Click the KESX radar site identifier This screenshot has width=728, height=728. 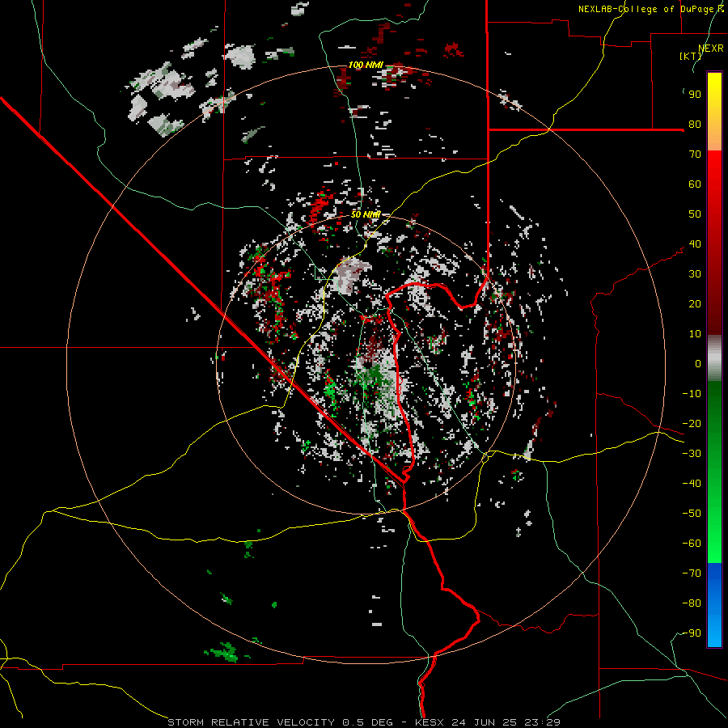(430, 722)
